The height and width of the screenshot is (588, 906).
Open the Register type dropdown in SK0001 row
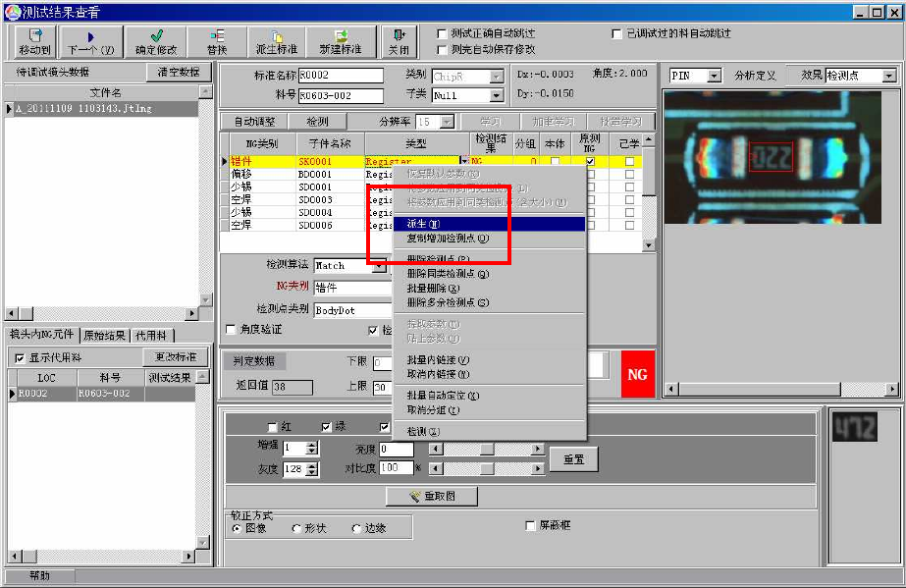coord(464,161)
